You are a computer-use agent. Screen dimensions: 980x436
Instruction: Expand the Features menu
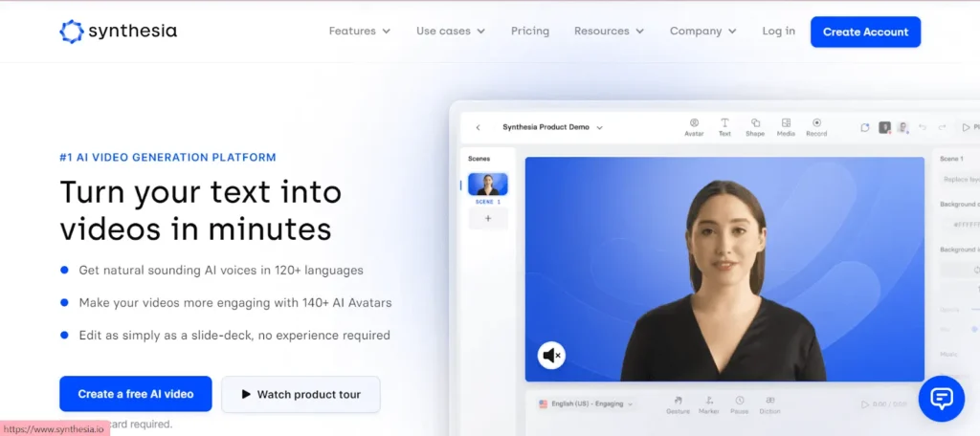pos(360,32)
